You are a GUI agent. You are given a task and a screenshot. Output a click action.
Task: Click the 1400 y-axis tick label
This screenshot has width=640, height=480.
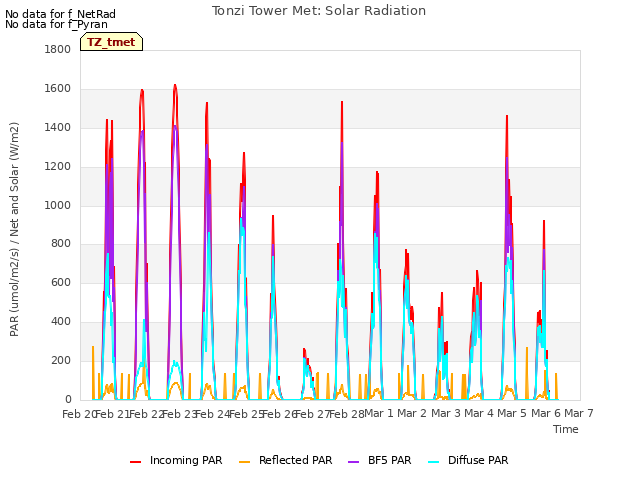58,128
